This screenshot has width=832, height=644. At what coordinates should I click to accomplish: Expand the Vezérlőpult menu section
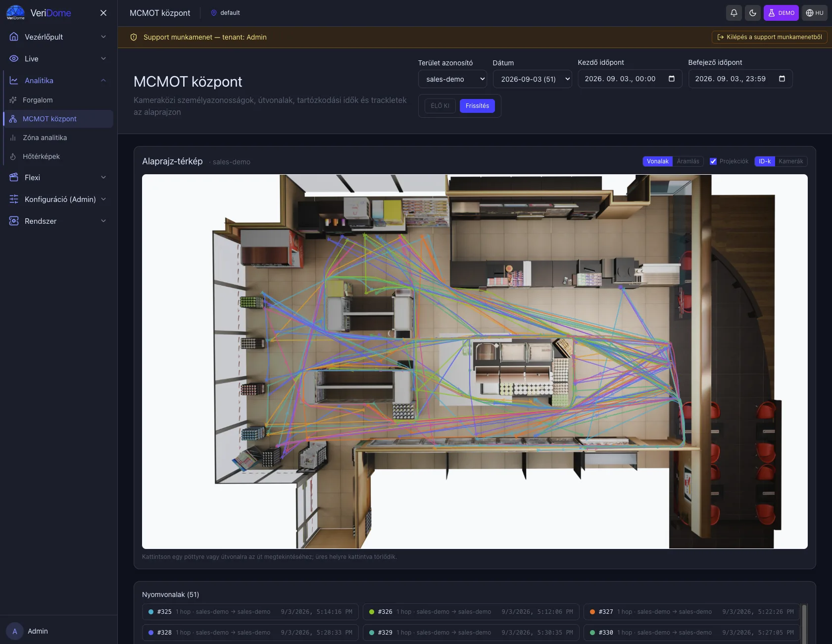tap(58, 37)
